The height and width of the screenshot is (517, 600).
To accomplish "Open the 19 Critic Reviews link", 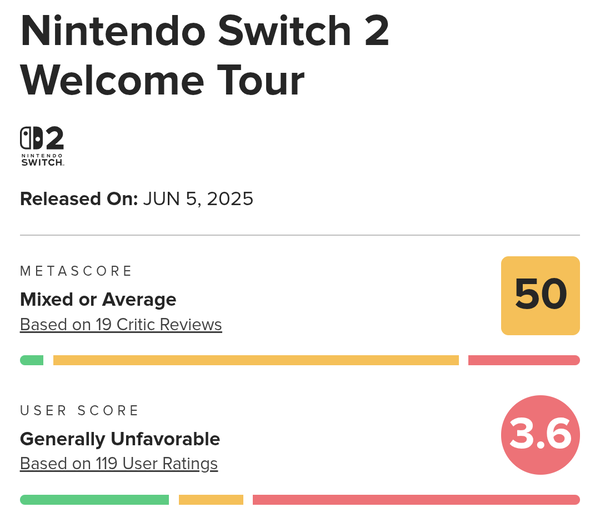I will (121, 325).
